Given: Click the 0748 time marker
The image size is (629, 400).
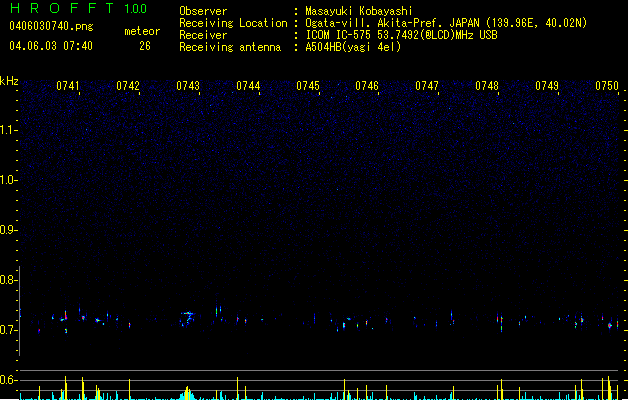Looking at the screenshot, I should [x=487, y=86].
